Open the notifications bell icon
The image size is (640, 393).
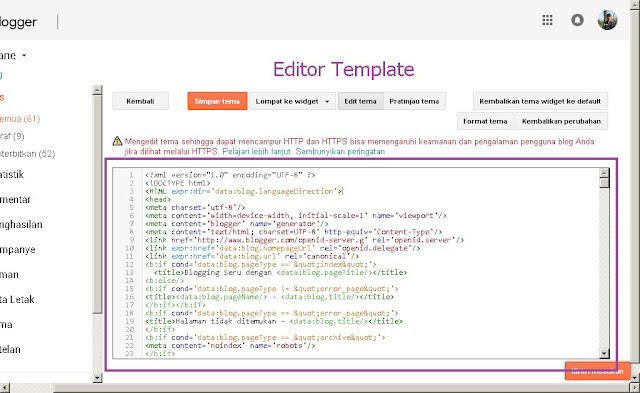[577, 20]
